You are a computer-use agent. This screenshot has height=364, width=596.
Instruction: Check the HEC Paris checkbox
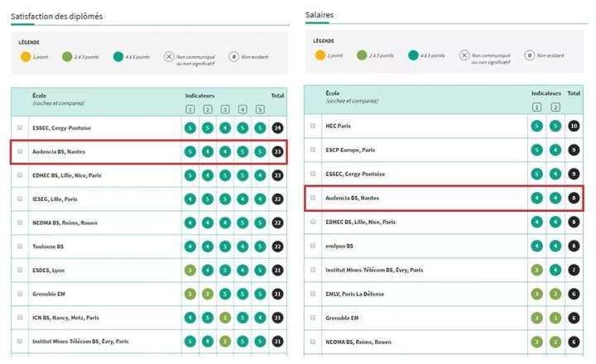click(313, 126)
